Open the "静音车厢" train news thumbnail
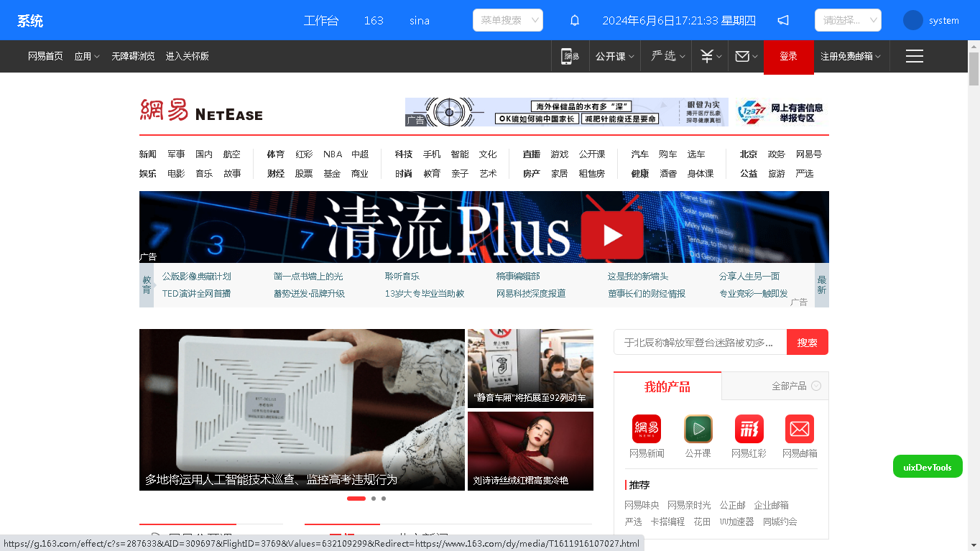This screenshot has height=551, width=980. (x=530, y=369)
